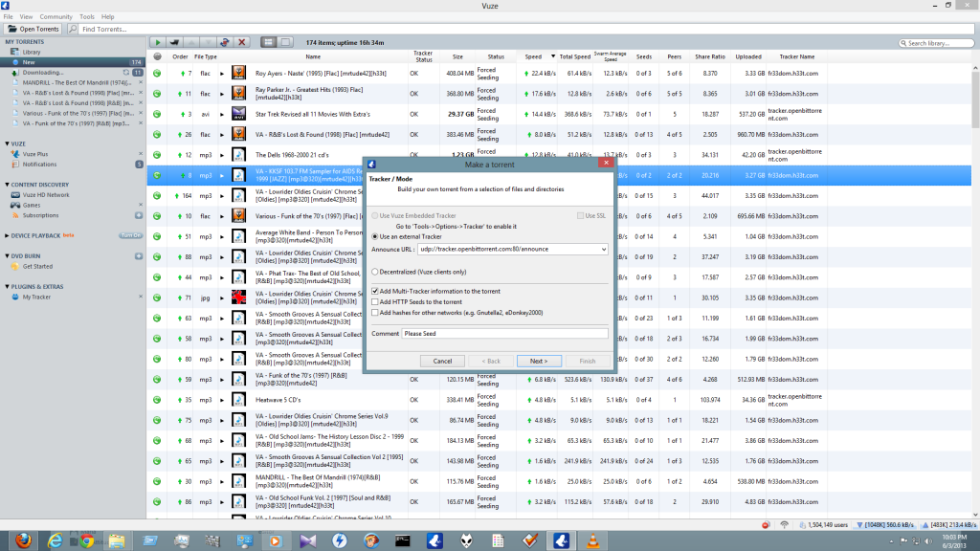Collapse the Plugins & Extras section
980x551 pixels.
(7, 287)
